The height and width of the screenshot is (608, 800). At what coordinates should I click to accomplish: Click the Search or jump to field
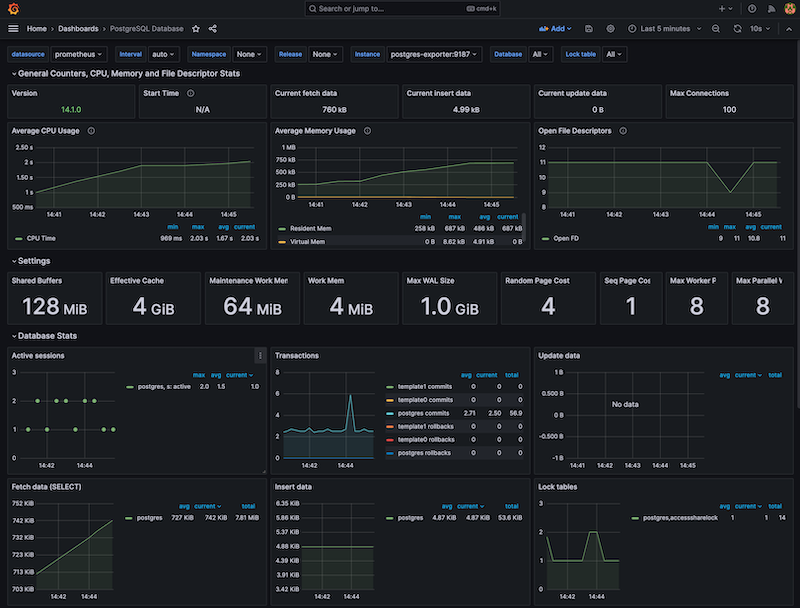coord(402,9)
